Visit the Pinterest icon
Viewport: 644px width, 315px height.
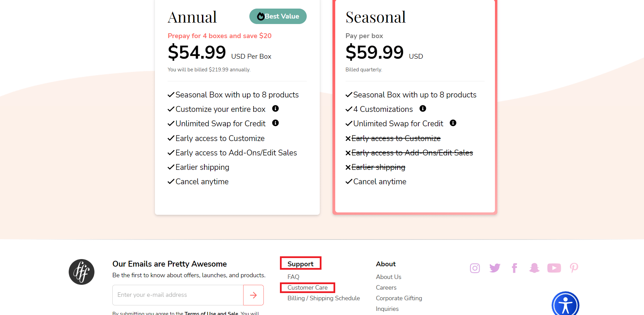coord(574,268)
